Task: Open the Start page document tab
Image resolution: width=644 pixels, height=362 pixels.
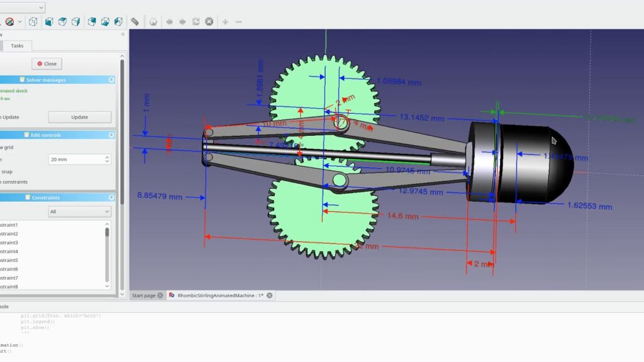Action: 143,295
